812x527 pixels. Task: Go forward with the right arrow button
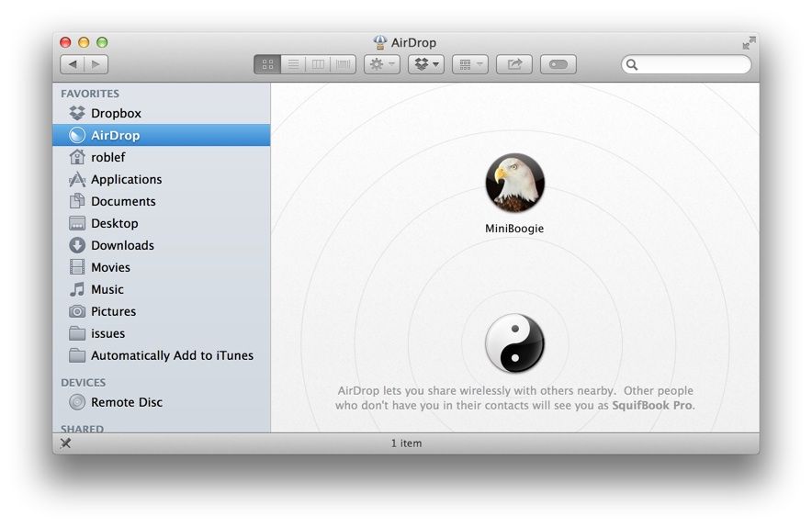96,64
